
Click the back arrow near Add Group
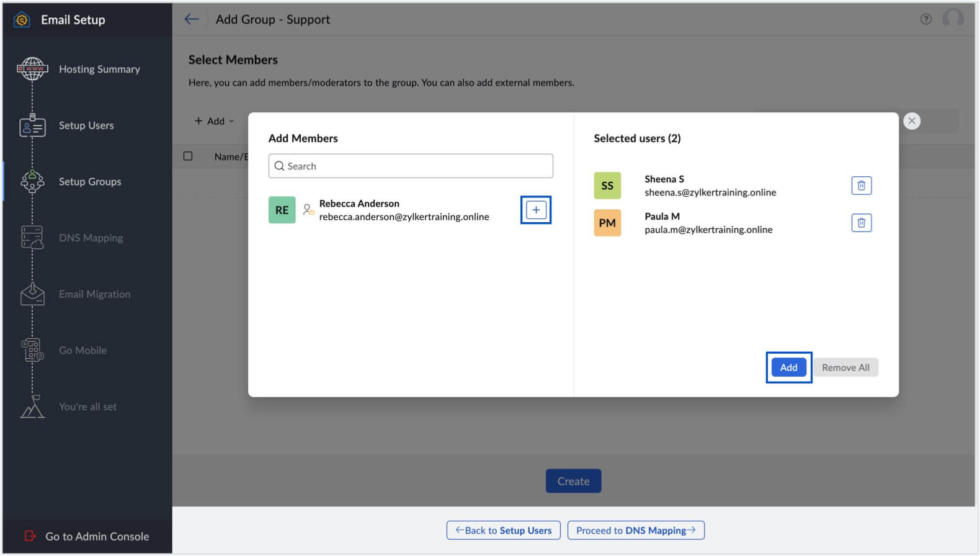coord(192,19)
